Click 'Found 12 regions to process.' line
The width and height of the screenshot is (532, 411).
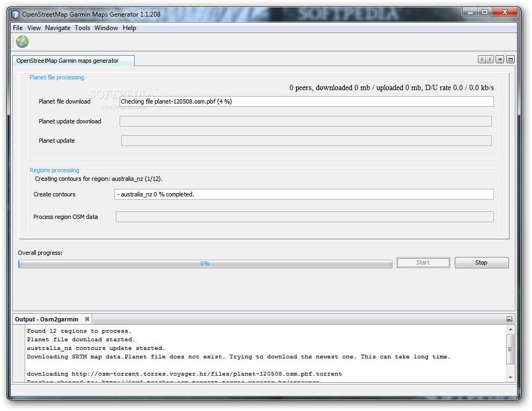point(79,331)
